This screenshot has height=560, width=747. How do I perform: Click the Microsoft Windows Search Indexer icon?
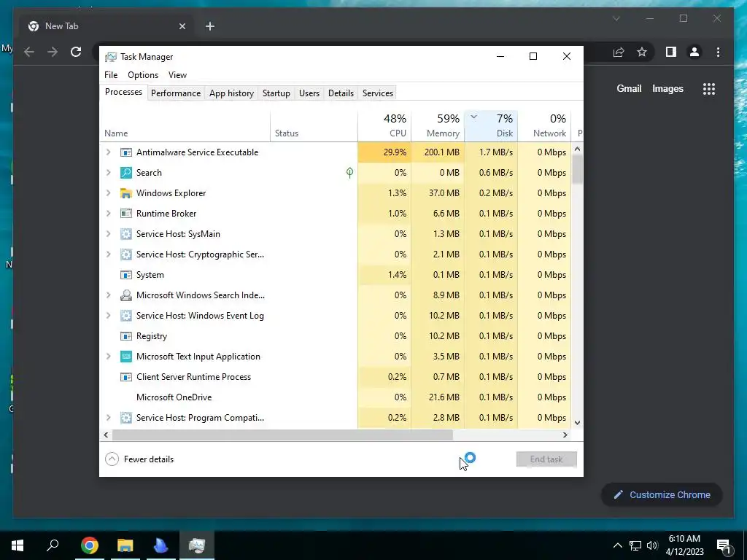pos(125,296)
